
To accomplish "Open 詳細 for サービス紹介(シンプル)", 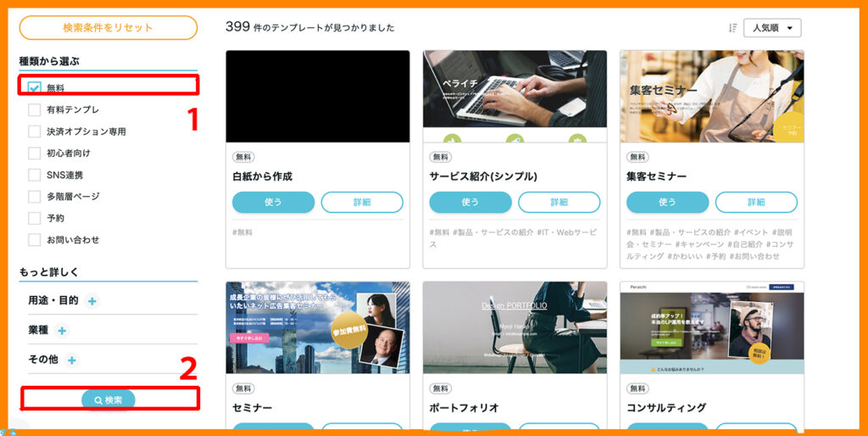I will point(559,202).
